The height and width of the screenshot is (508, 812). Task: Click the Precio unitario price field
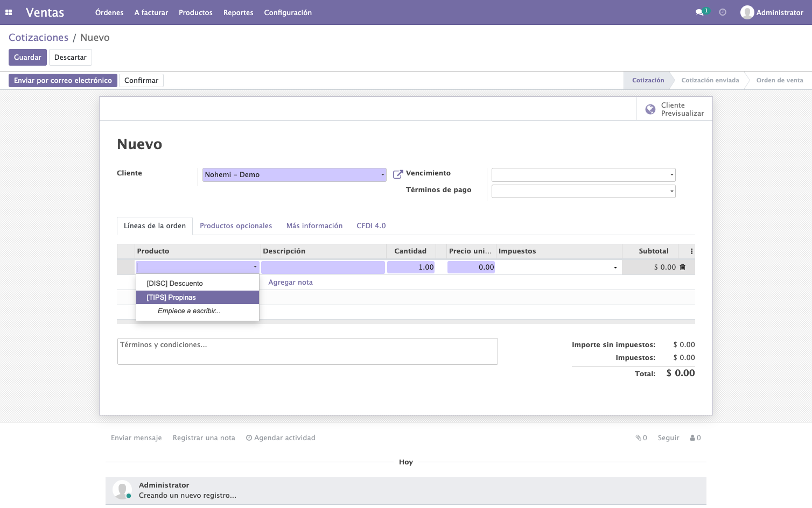coord(471,267)
